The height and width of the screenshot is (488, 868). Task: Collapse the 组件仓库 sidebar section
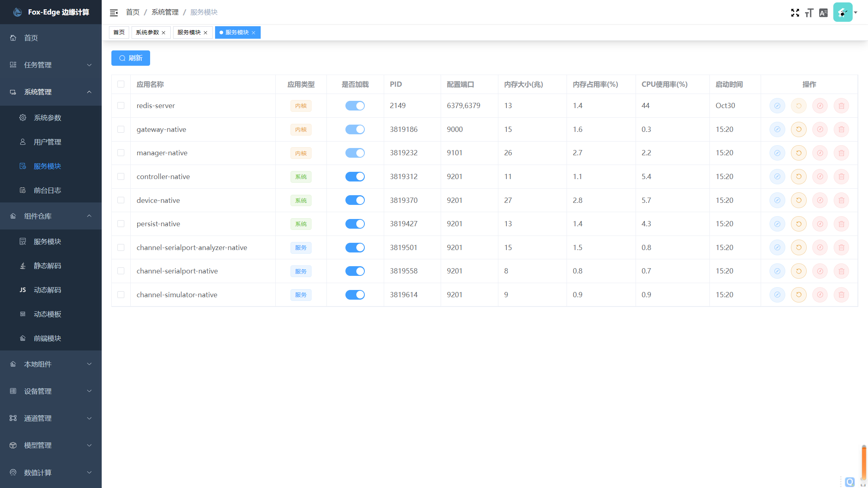coord(51,216)
